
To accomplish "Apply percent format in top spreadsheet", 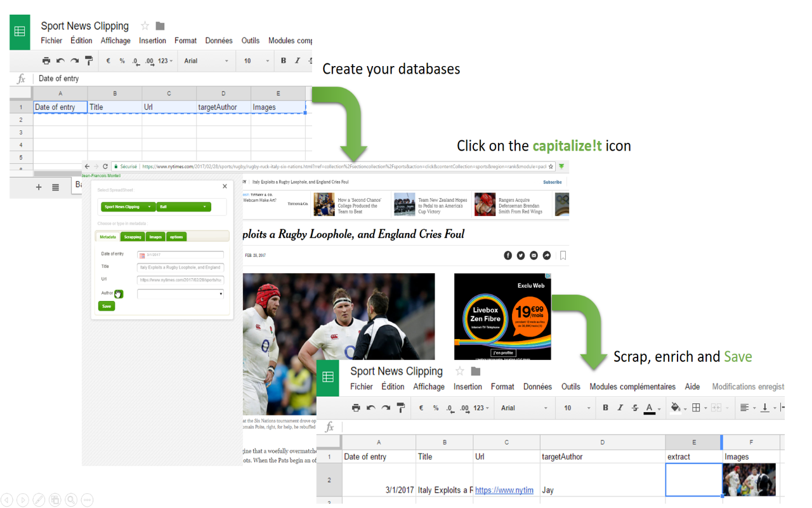I will (x=122, y=61).
